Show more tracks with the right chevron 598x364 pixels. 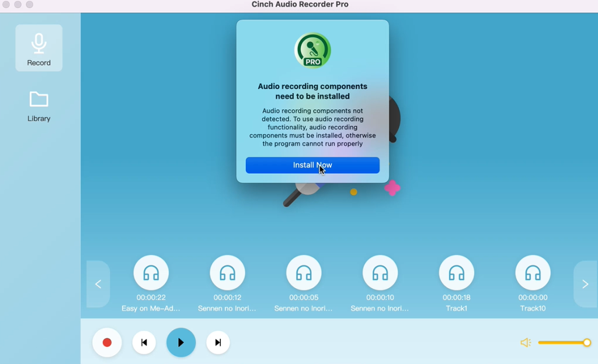[x=585, y=284]
